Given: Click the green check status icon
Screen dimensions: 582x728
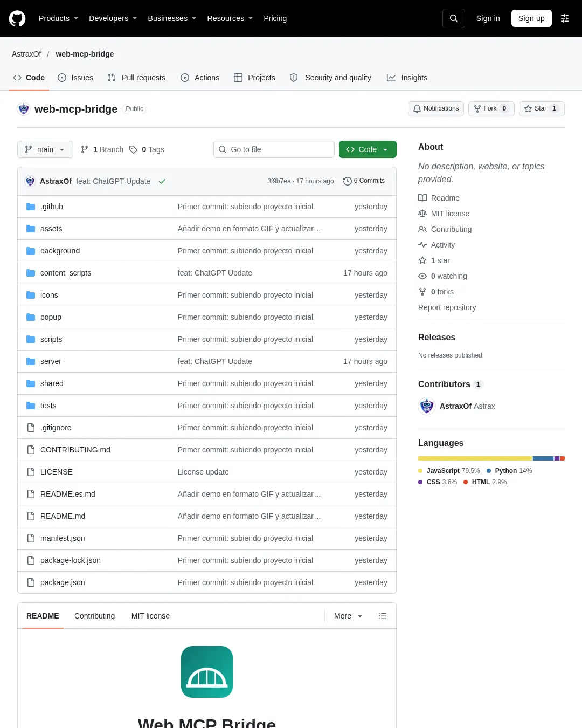Looking at the screenshot, I should pyautogui.click(x=162, y=181).
